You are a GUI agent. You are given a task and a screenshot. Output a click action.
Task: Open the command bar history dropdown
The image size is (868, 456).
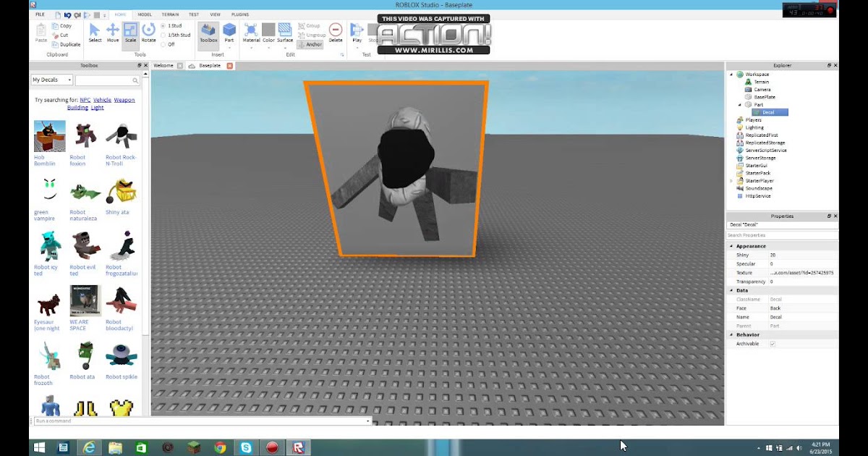pos(367,421)
